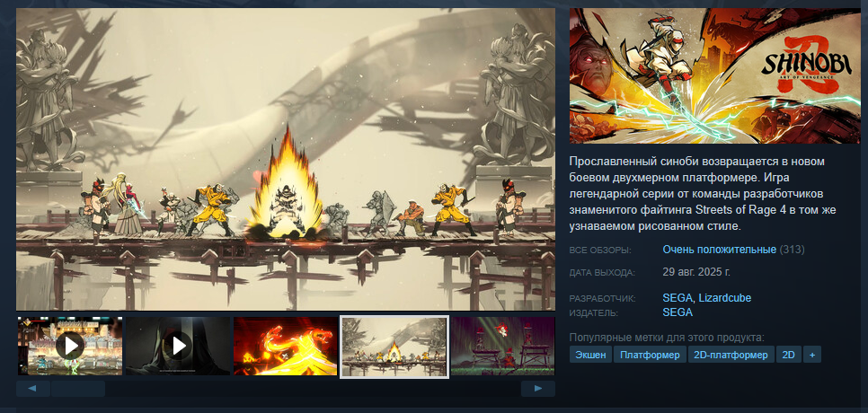Viewport: 868px width, 413px height.
Task: Click the game description paragraph
Action: 703,194
